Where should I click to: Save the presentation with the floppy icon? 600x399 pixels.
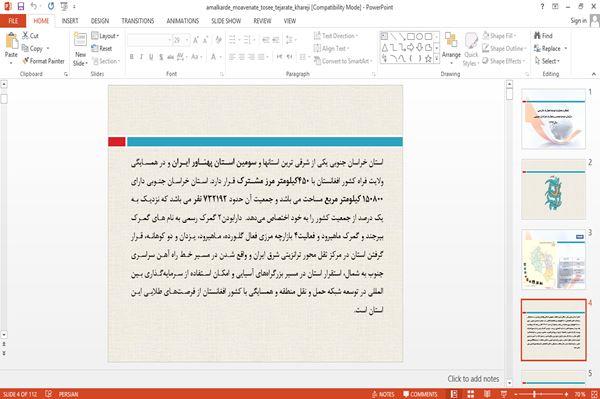click(x=21, y=7)
